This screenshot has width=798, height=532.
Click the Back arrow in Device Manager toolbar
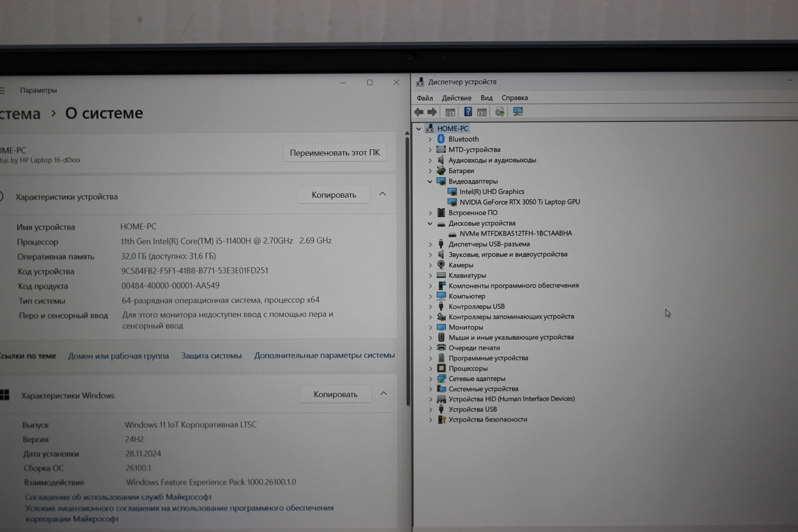[x=419, y=112]
